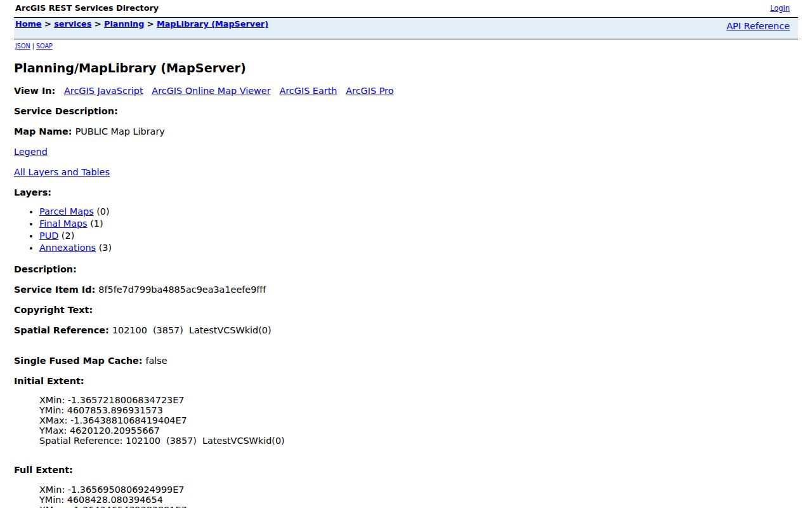The image size is (812, 508).
Task: View the JSON format link
Action: pyautogui.click(x=22, y=46)
